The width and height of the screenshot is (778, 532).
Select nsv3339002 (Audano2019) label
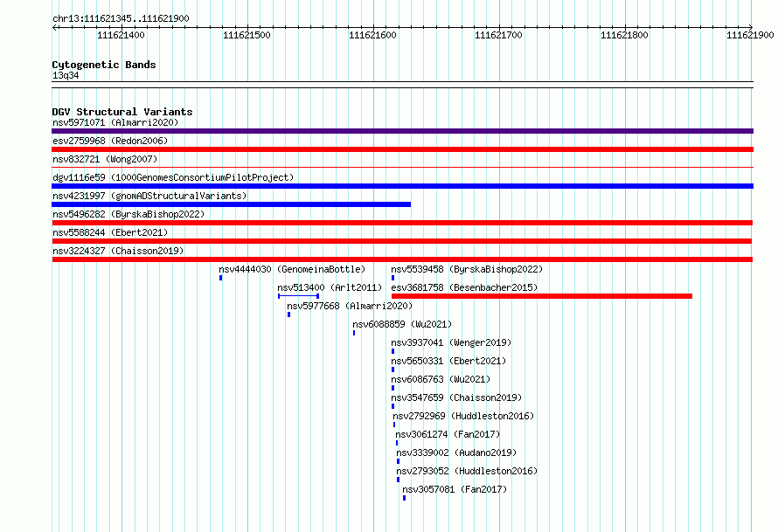click(456, 453)
